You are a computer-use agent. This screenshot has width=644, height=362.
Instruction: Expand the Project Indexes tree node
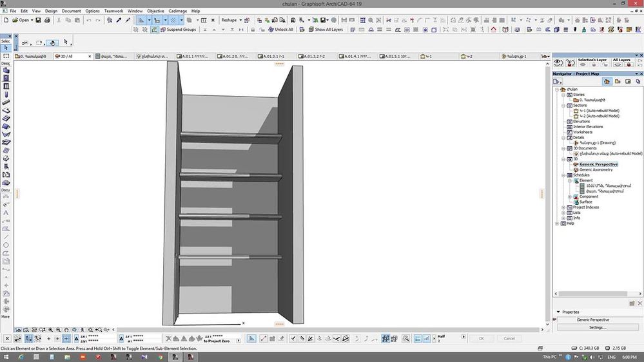563,207
